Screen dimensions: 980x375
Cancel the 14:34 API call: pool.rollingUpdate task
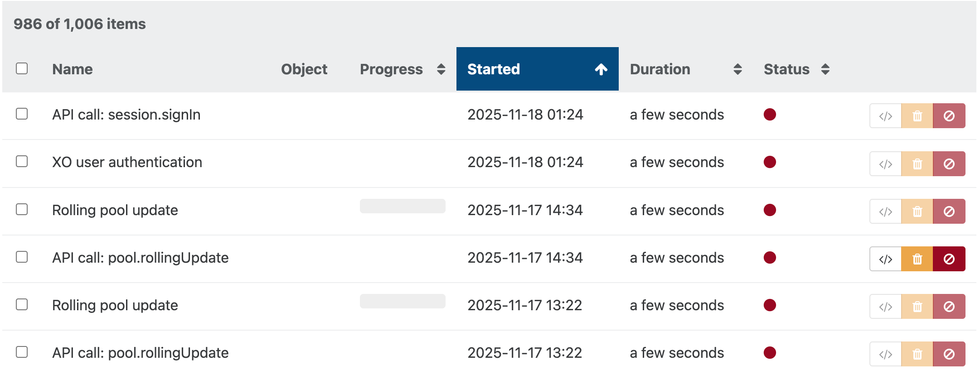point(949,259)
